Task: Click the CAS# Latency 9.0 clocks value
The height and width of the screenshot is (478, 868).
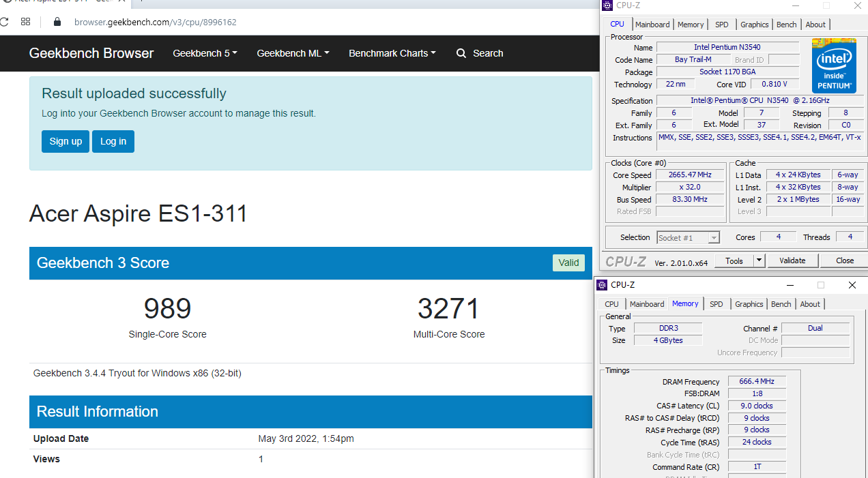Action: (x=757, y=406)
